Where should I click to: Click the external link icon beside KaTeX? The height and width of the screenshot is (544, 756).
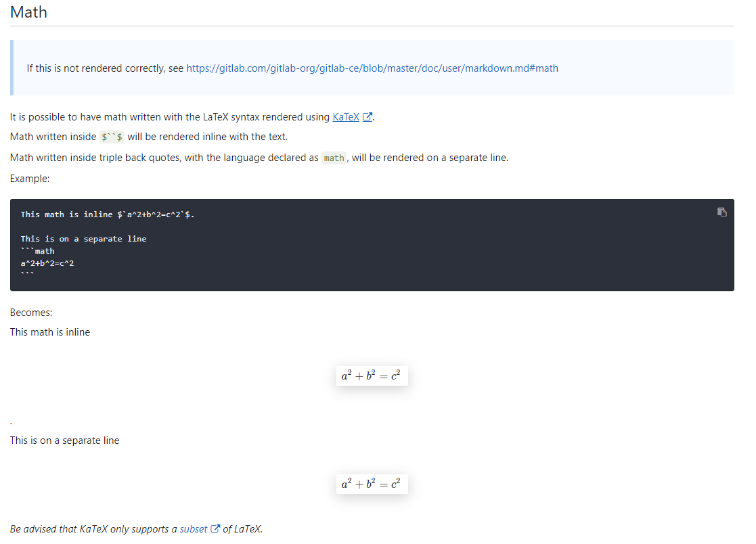(x=368, y=117)
